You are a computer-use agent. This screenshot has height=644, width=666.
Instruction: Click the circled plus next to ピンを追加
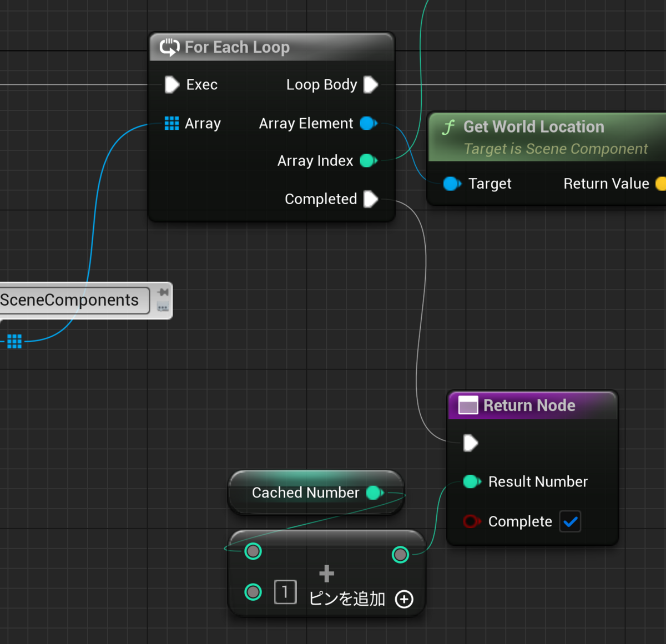(404, 600)
